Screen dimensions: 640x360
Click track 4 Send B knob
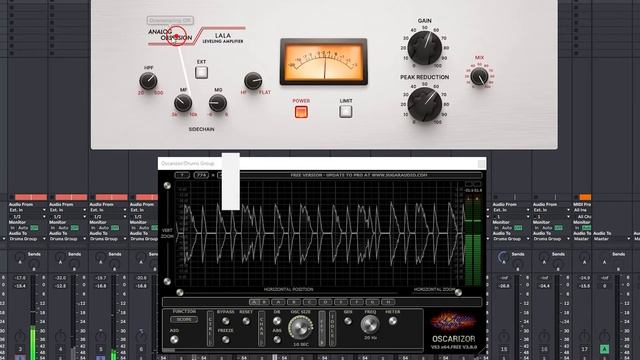[74, 264]
